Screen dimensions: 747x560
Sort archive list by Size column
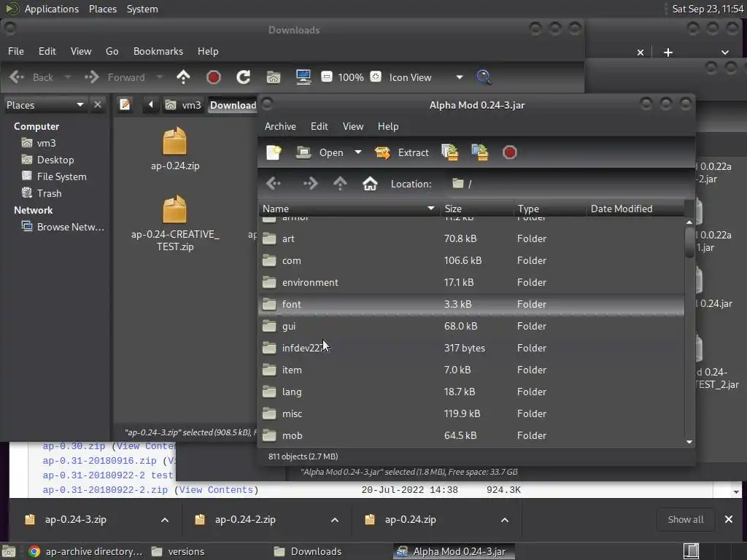tap(476, 209)
